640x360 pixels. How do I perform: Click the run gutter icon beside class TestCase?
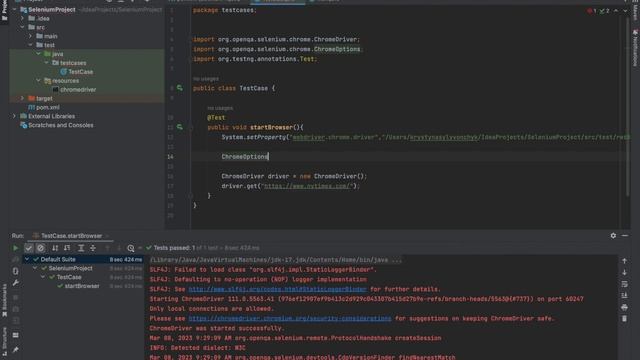[180, 88]
